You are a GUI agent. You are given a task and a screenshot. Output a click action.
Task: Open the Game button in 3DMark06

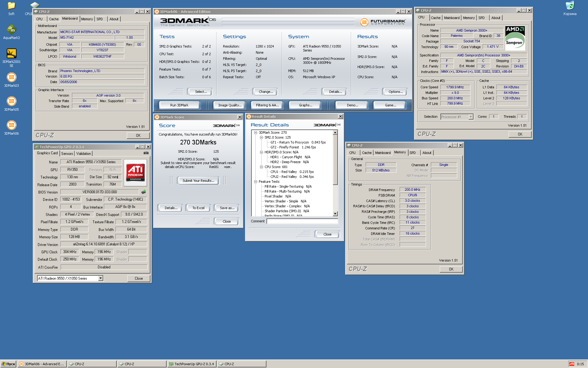tap(390, 105)
